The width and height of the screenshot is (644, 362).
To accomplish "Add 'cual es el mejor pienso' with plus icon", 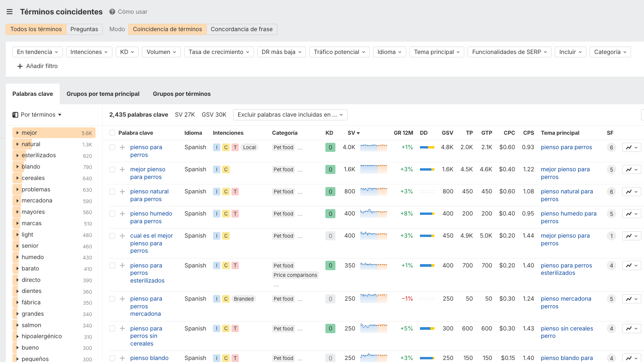I will pyautogui.click(x=122, y=236).
